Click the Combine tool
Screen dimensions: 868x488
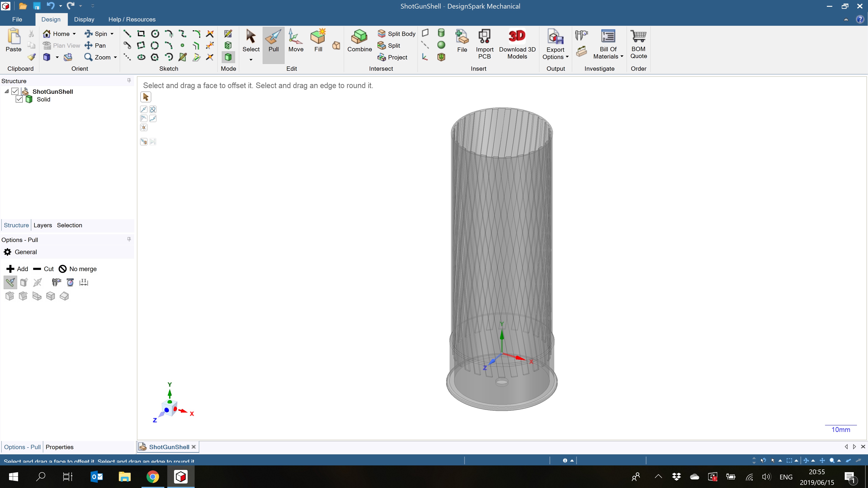coord(360,41)
